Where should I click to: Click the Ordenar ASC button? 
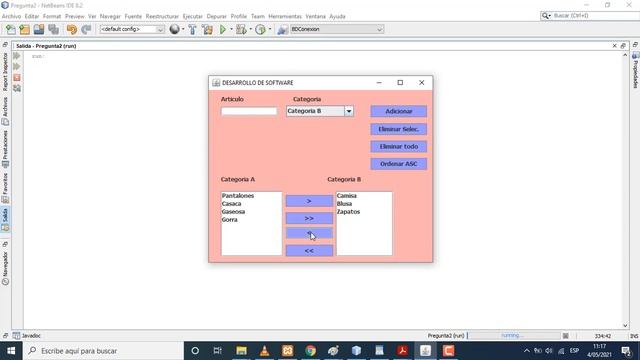399,164
